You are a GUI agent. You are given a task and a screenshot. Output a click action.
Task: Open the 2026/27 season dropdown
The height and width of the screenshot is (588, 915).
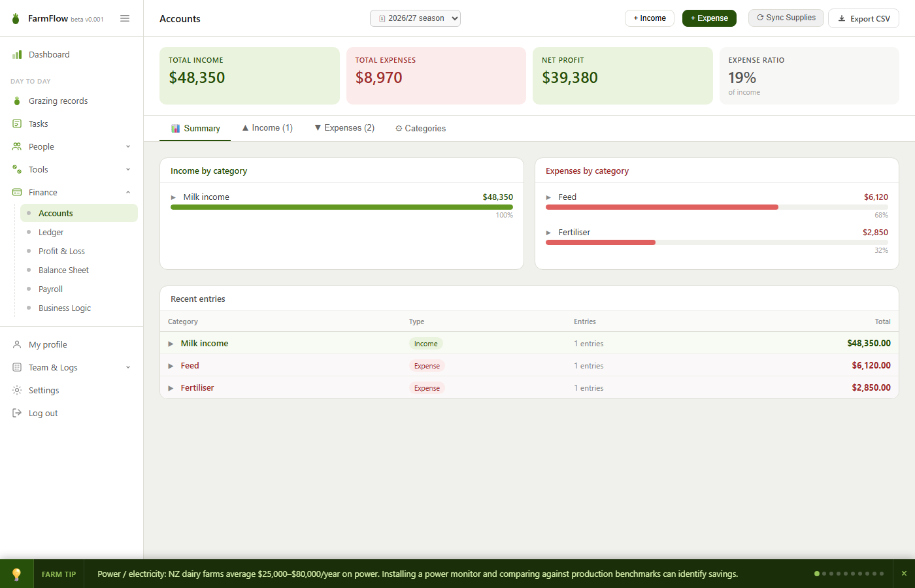tap(415, 18)
